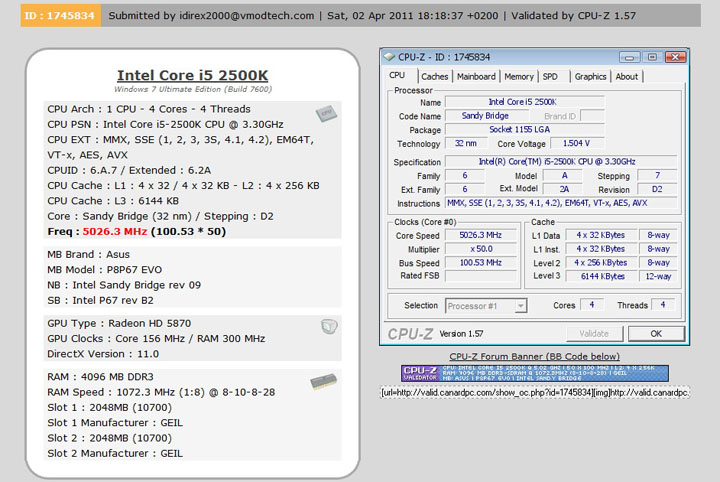The width and height of the screenshot is (720, 482).
Task: Click the BB code URL text field
Action: pos(535,392)
